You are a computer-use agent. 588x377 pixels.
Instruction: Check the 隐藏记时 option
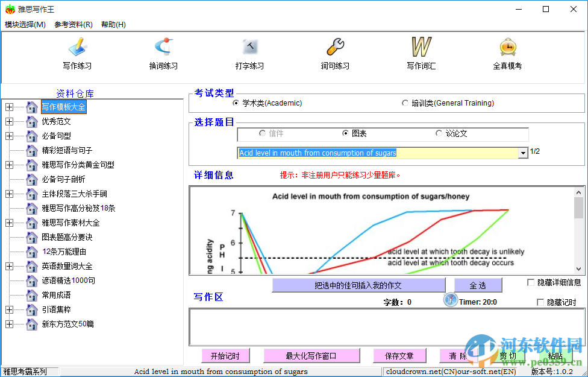coord(540,301)
